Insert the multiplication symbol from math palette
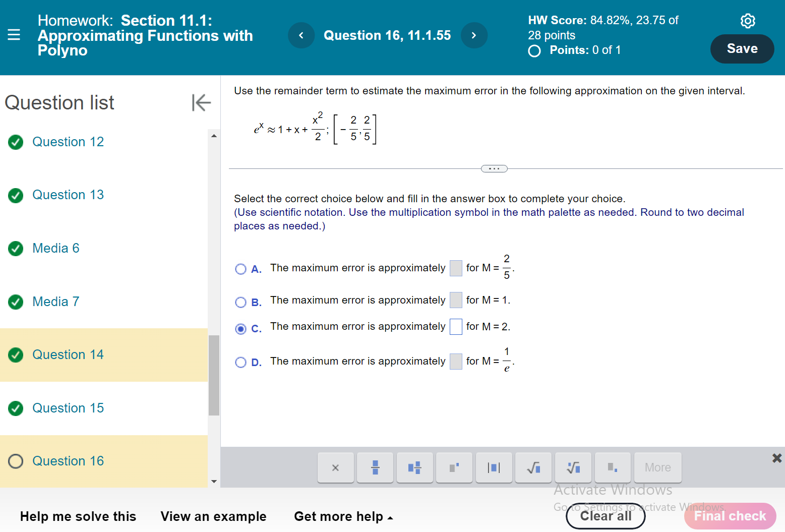785x532 pixels. coord(335,467)
